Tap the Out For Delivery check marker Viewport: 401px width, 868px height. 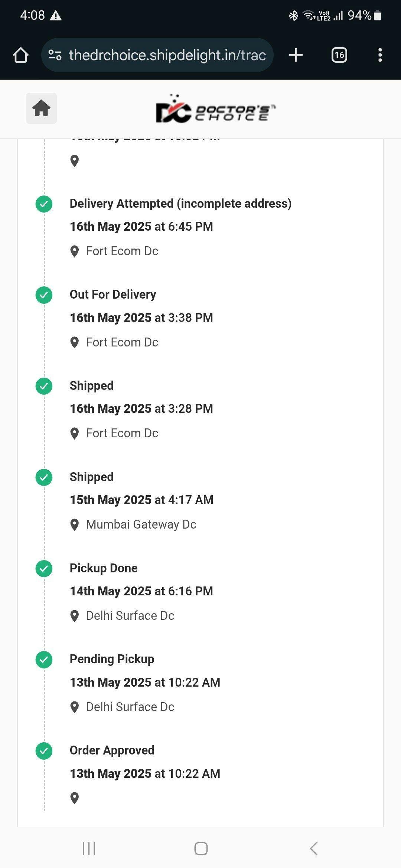click(44, 295)
